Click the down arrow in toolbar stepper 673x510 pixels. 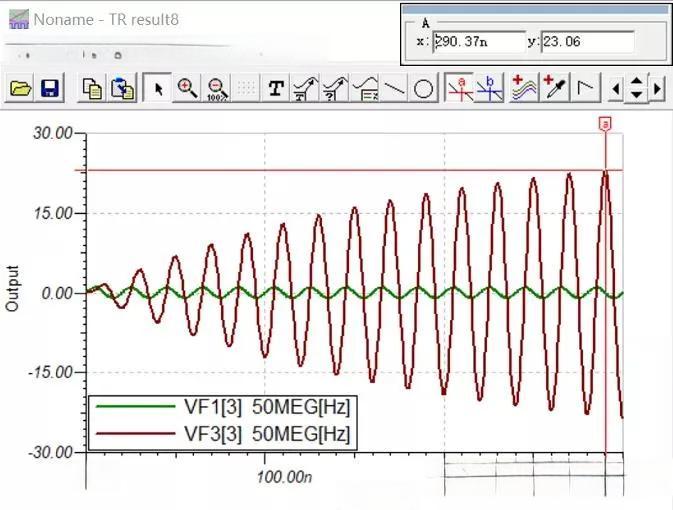pos(637,95)
